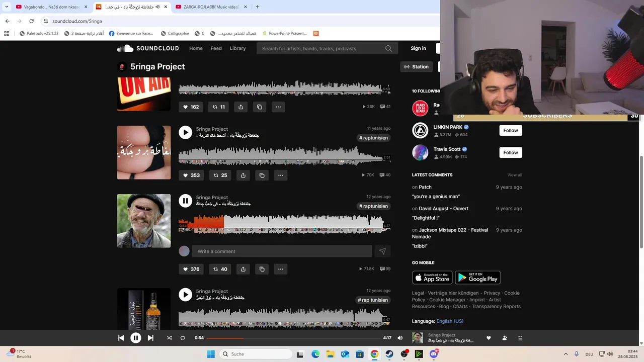Open Discord from the taskbar
Image resolution: width=644 pixels, height=362 pixels.
[x=434, y=354]
